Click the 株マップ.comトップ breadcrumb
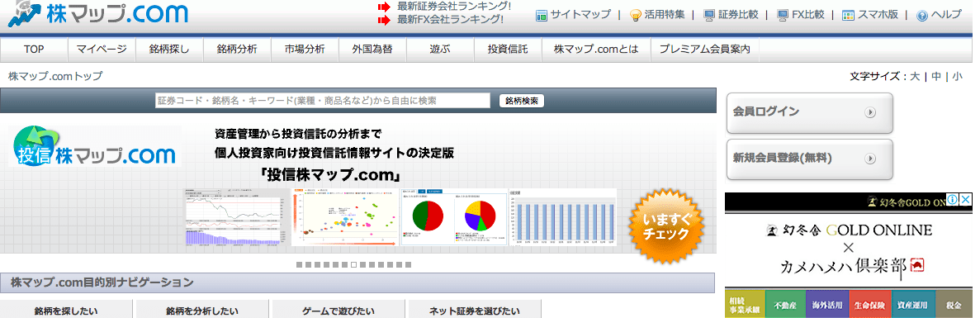Screen dimensions: 980x318 coord(55,76)
